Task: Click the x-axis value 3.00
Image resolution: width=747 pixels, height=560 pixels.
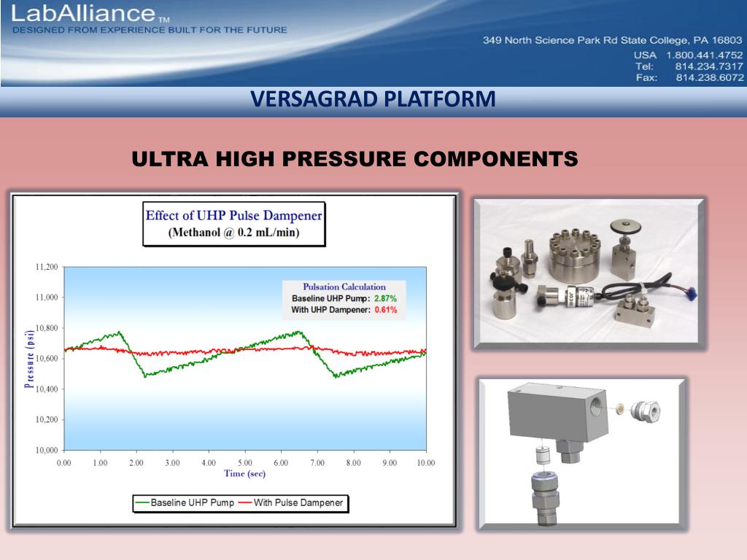Action: coord(172,463)
